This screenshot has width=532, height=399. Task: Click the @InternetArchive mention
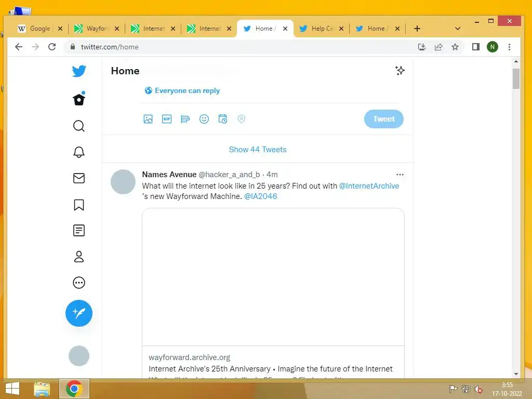pyautogui.click(x=369, y=186)
